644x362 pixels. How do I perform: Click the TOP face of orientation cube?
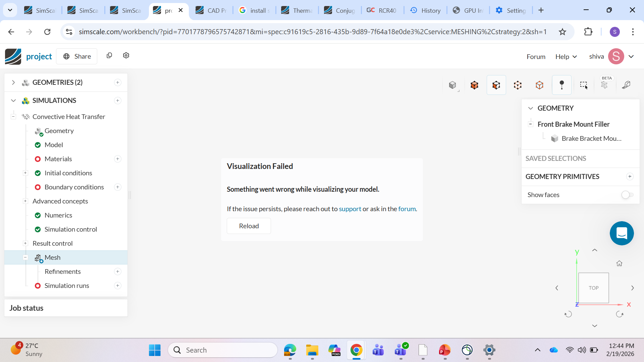593,288
